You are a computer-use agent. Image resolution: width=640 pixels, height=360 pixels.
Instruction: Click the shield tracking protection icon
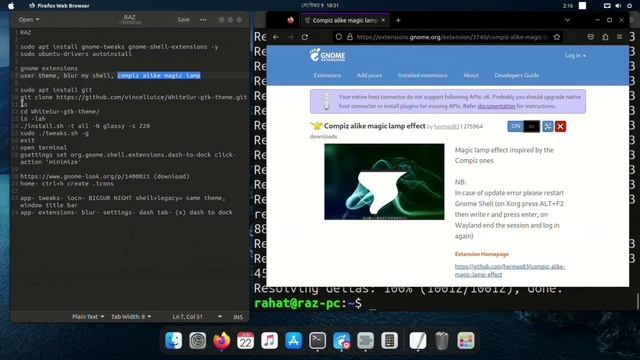click(339, 37)
